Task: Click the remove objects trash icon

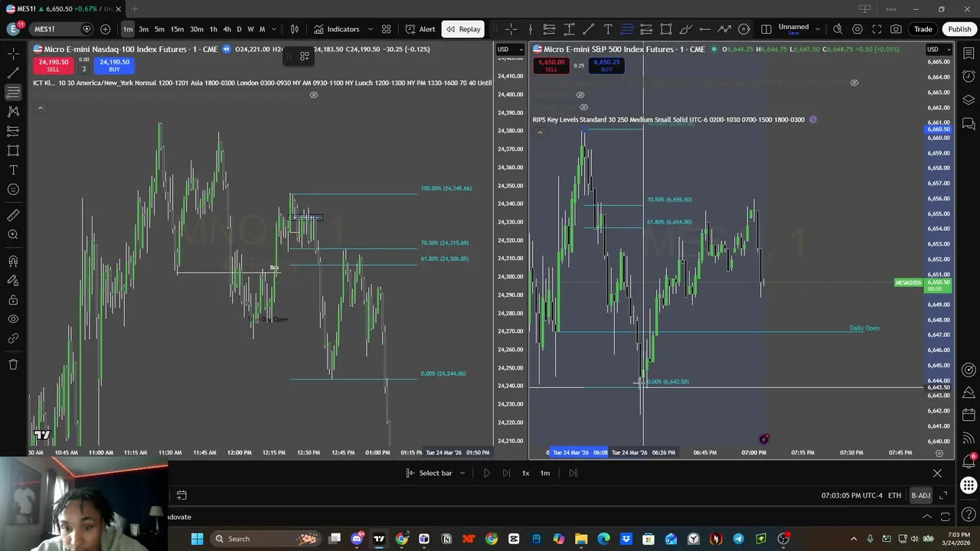Action: point(13,364)
